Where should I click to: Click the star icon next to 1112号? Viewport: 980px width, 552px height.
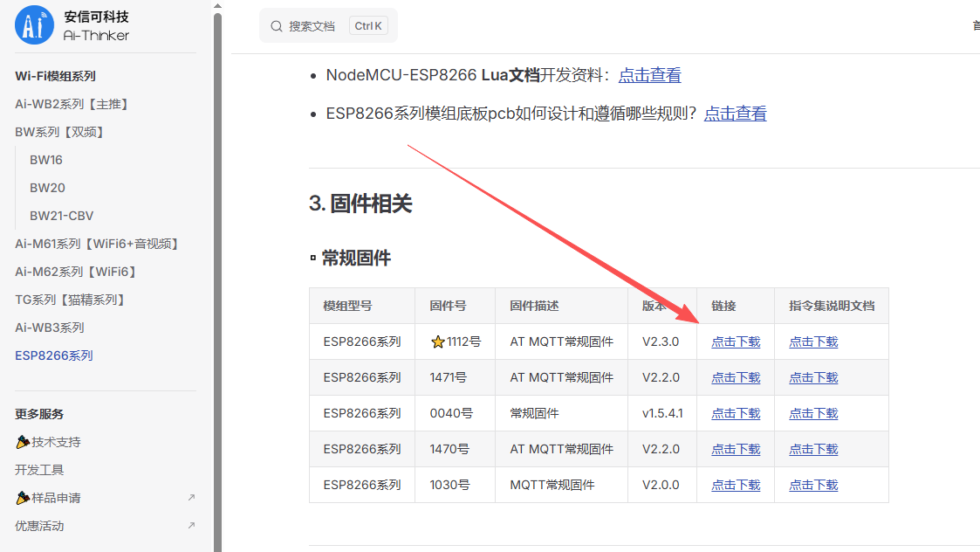point(437,342)
